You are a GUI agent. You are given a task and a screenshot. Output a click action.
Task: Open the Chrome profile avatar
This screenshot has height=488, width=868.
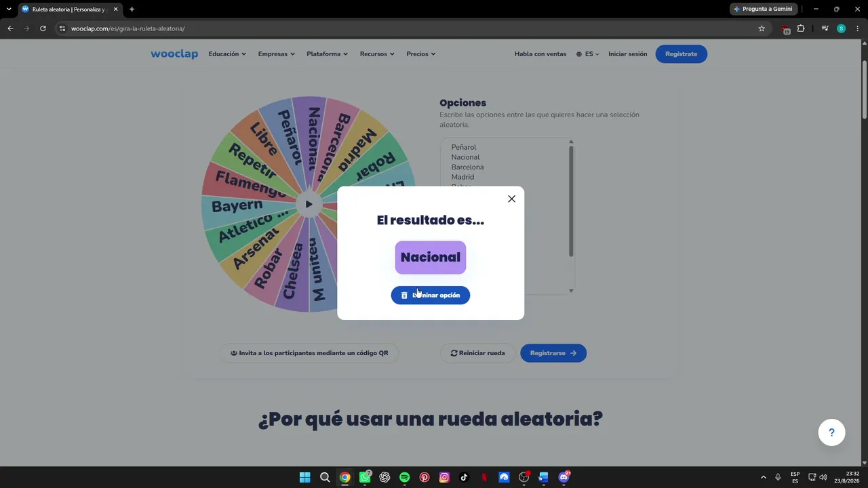tap(841, 28)
